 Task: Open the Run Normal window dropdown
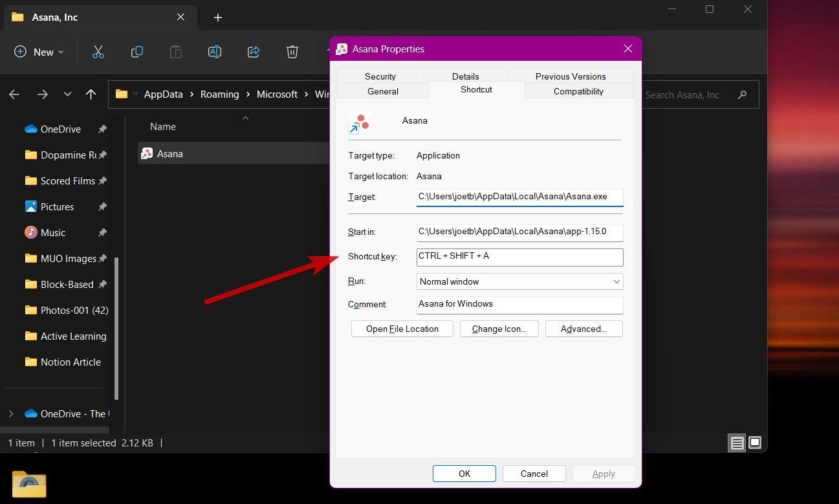coord(520,281)
